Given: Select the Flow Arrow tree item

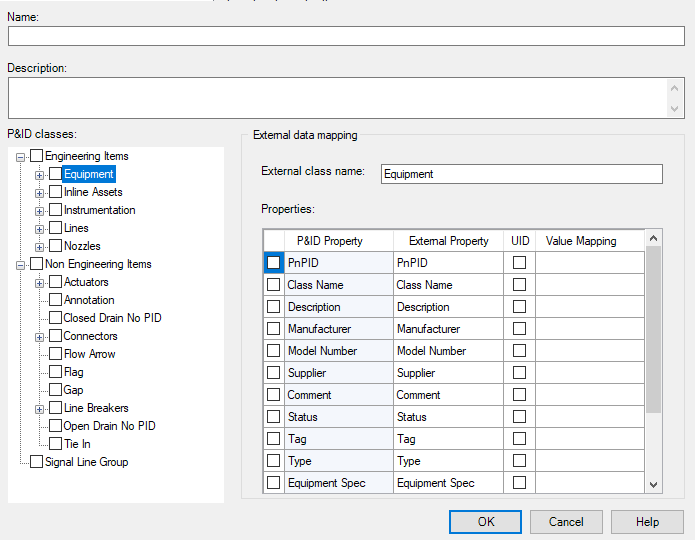Looking at the screenshot, I should (89, 354).
